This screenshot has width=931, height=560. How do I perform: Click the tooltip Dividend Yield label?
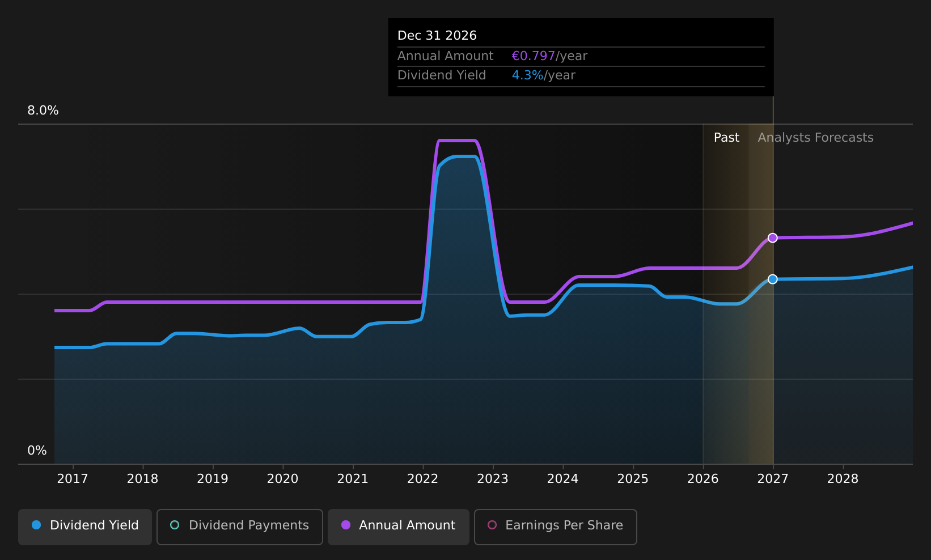click(442, 75)
